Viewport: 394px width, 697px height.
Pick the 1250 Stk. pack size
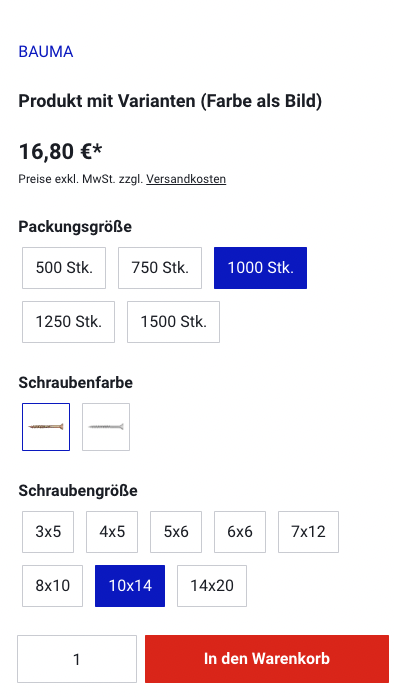pyautogui.click(x=68, y=322)
